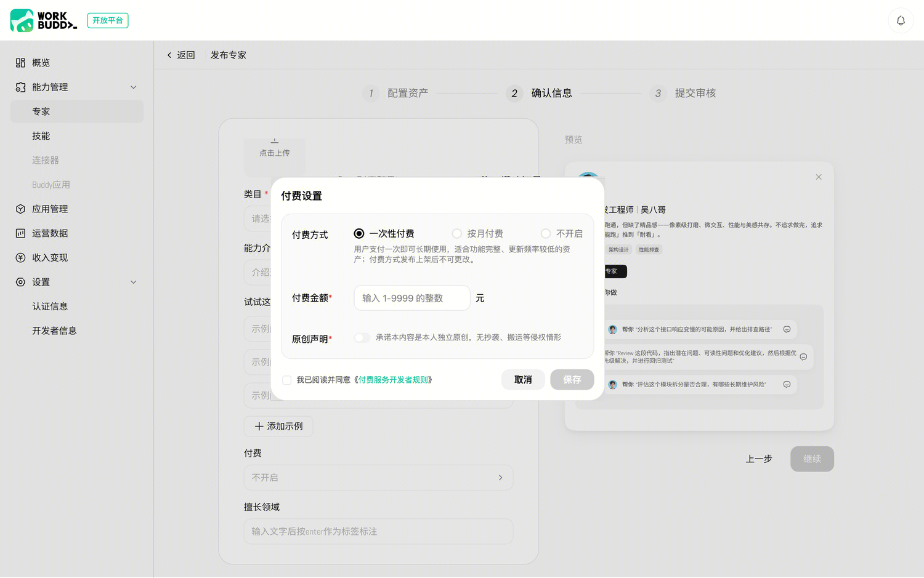Screen dimensions: 924x578
Task: Collapse the 能力管理 section chevron
Action: coord(134,87)
